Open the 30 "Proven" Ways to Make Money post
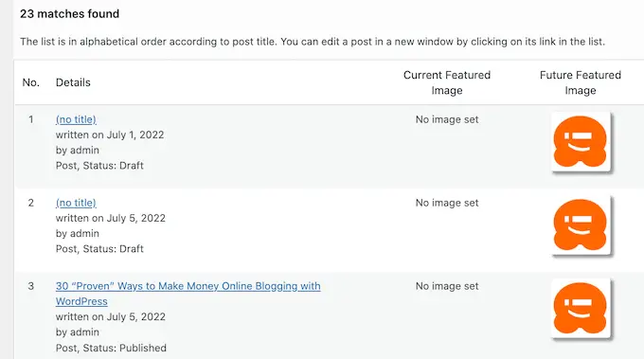644x359 pixels. tap(188, 294)
